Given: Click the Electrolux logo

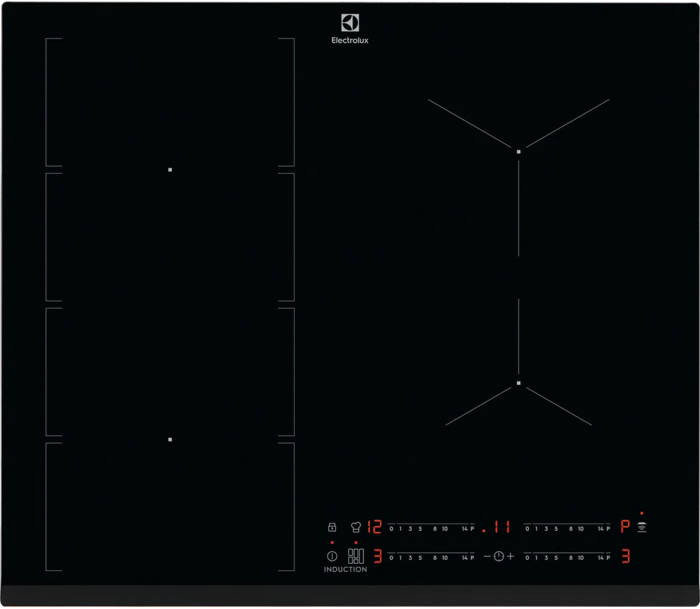Looking at the screenshot, I should point(349,29).
